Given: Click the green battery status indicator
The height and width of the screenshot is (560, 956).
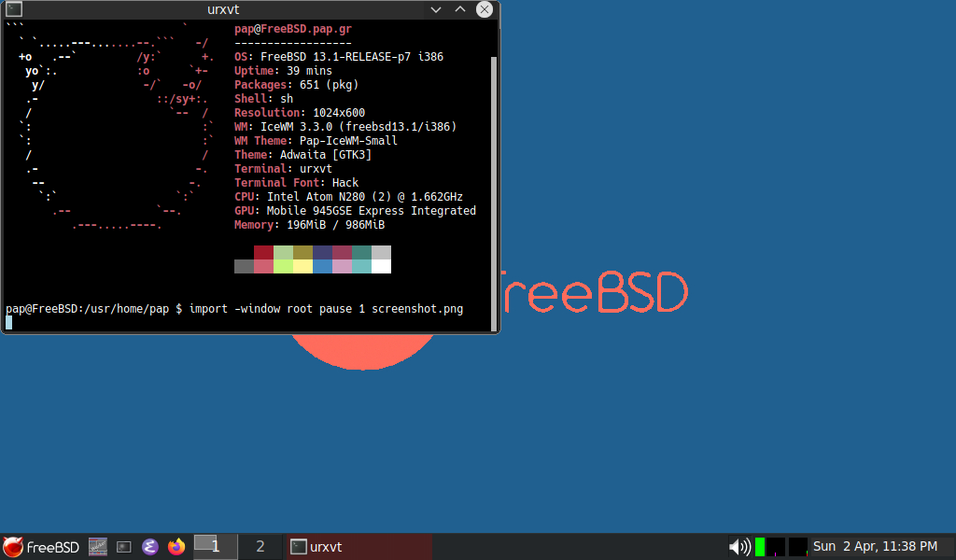Looking at the screenshot, I should 760,547.
